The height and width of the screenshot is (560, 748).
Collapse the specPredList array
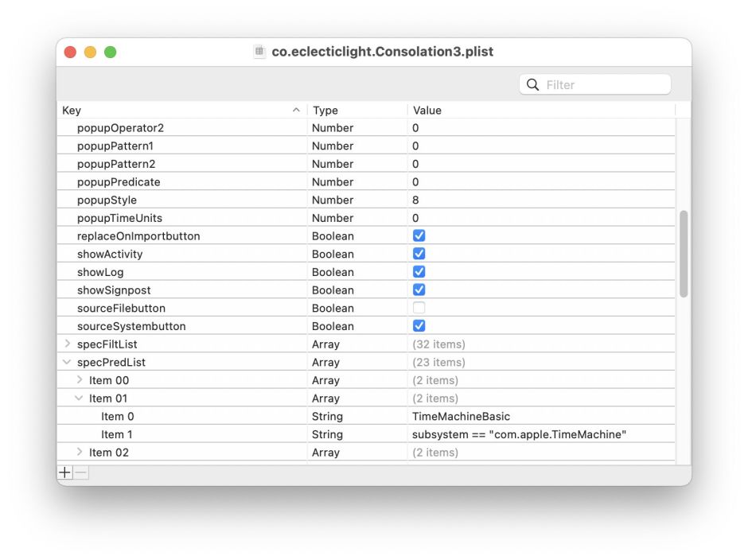[x=68, y=362]
